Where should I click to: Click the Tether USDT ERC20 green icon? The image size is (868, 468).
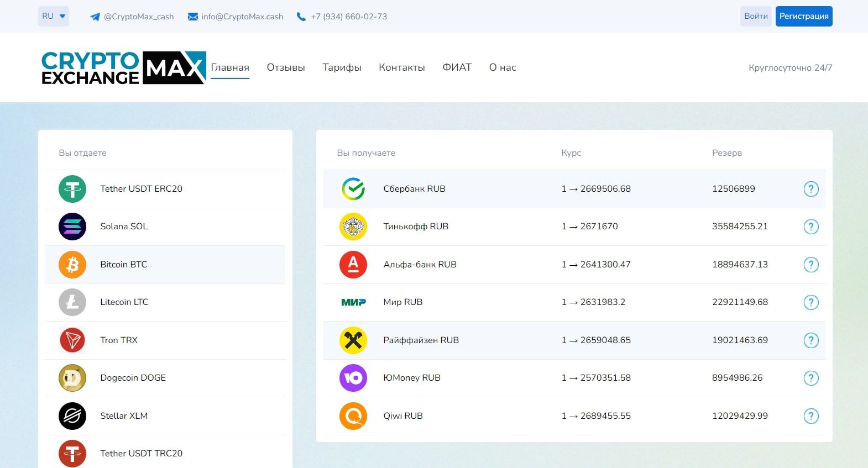tap(72, 189)
